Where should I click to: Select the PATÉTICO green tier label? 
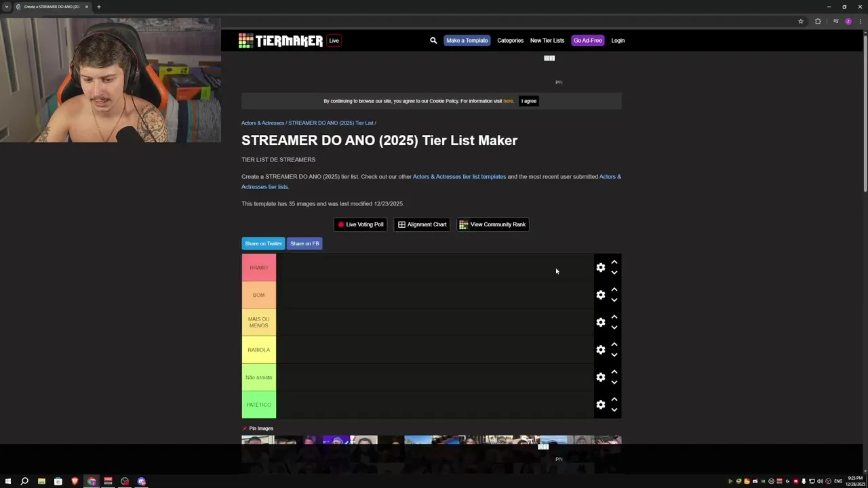(258, 405)
